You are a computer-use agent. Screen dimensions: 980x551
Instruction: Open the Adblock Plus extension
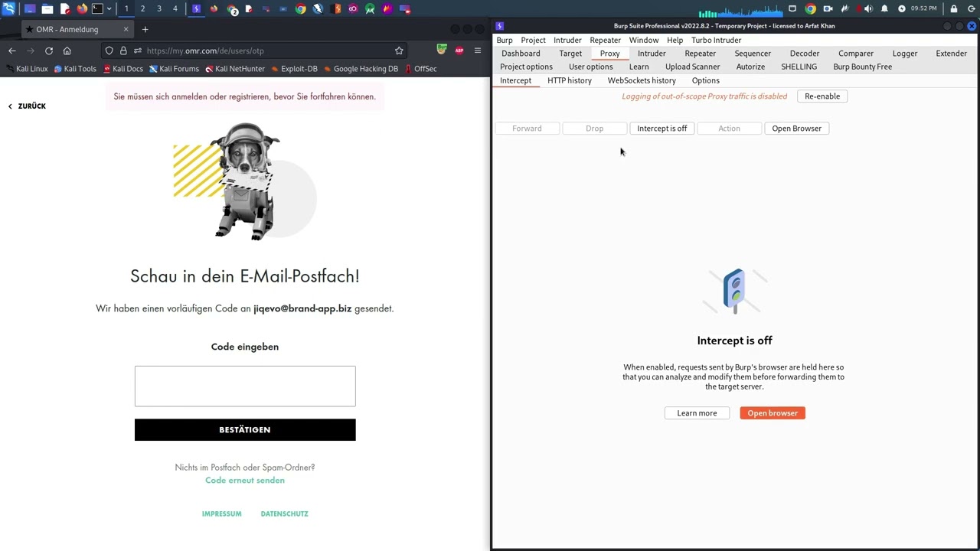tap(459, 51)
